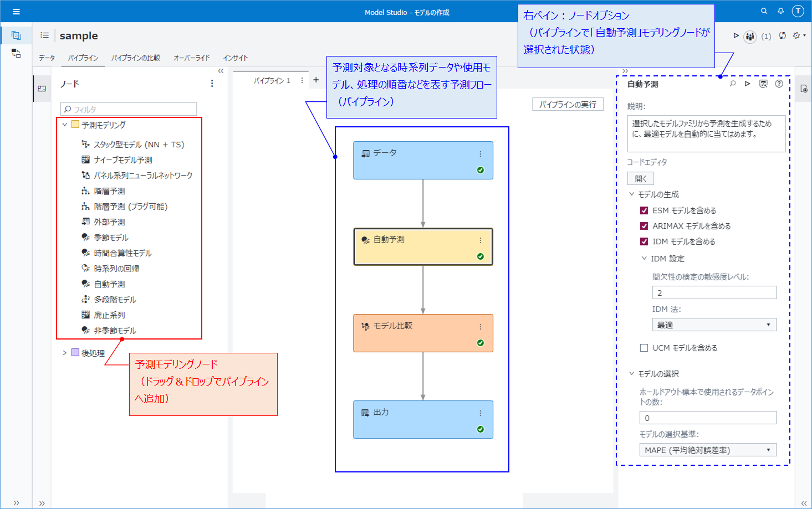Select スタック型モデル (NN + TS) node item
Viewport: 812px width, 509px height.
[139, 145]
